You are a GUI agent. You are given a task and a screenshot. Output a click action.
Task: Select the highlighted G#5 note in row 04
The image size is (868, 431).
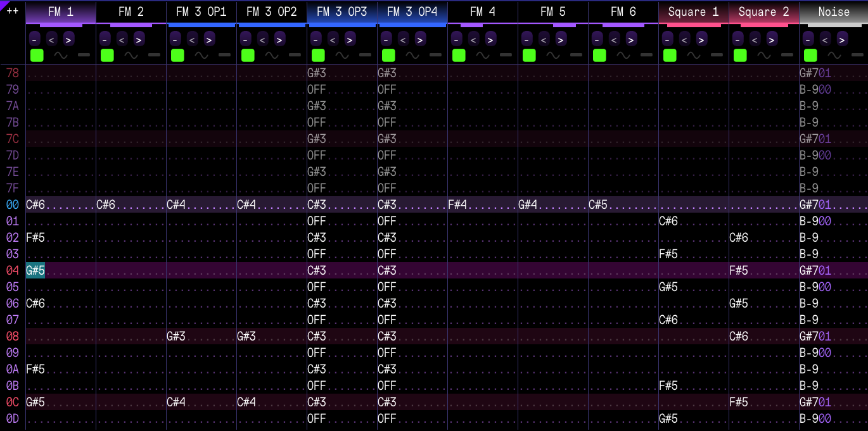35,270
